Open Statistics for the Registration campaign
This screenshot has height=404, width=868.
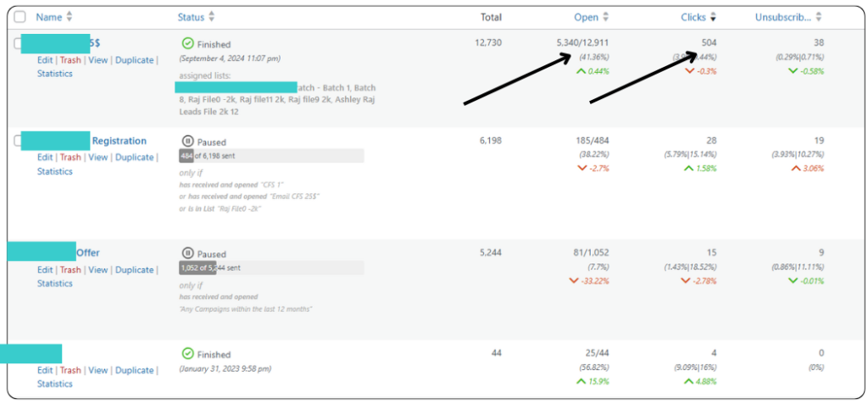pyautogui.click(x=54, y=171)
